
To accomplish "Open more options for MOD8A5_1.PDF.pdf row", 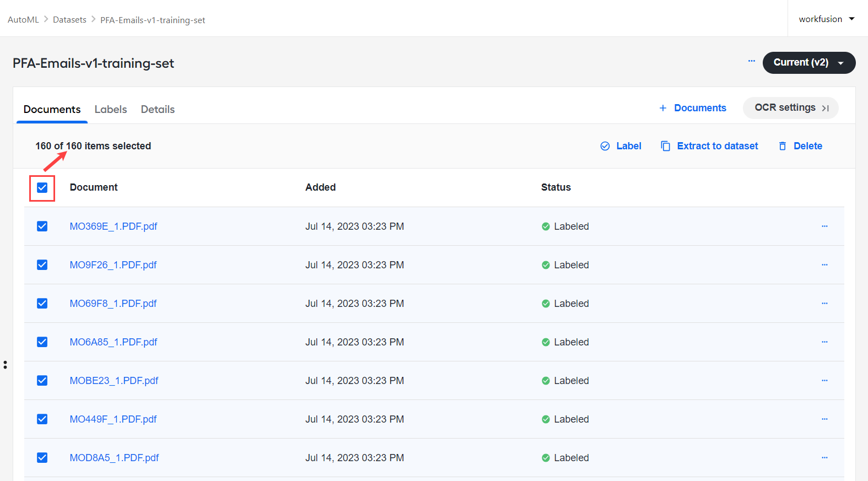I will coord(824,458).
